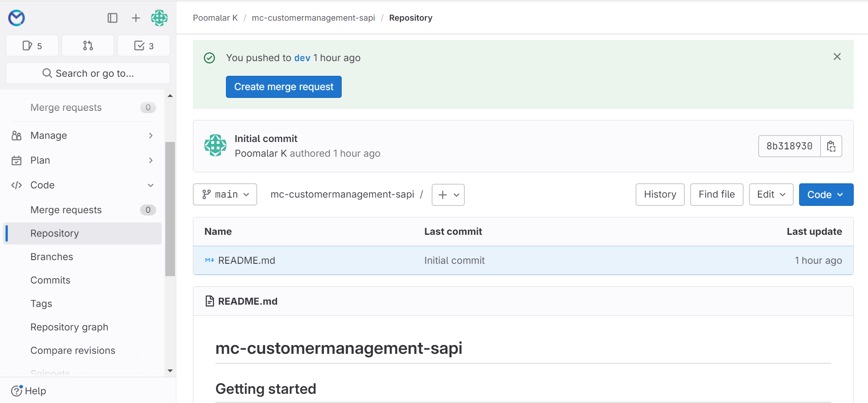
Task: Open Commits in the sidebar
Action: [51, 280]
